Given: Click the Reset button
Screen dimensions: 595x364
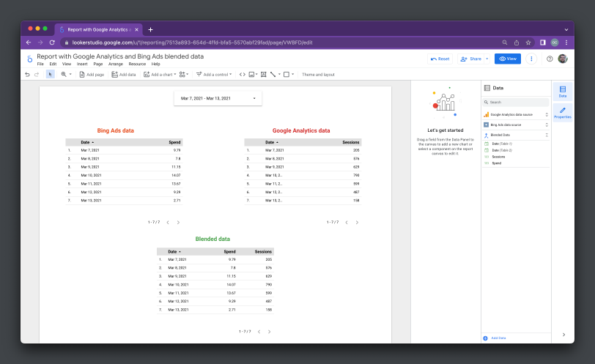Looking at the screenshot, I should [440, 59].
